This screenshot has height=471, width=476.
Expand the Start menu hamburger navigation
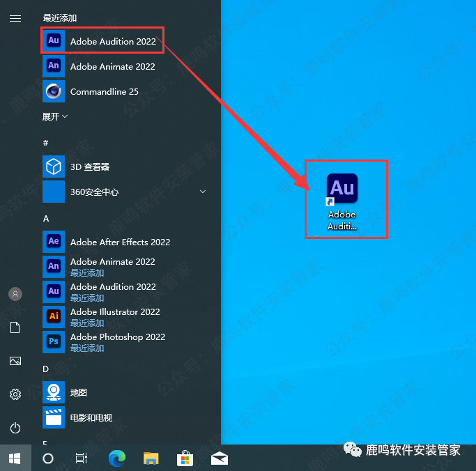point(15,19)
